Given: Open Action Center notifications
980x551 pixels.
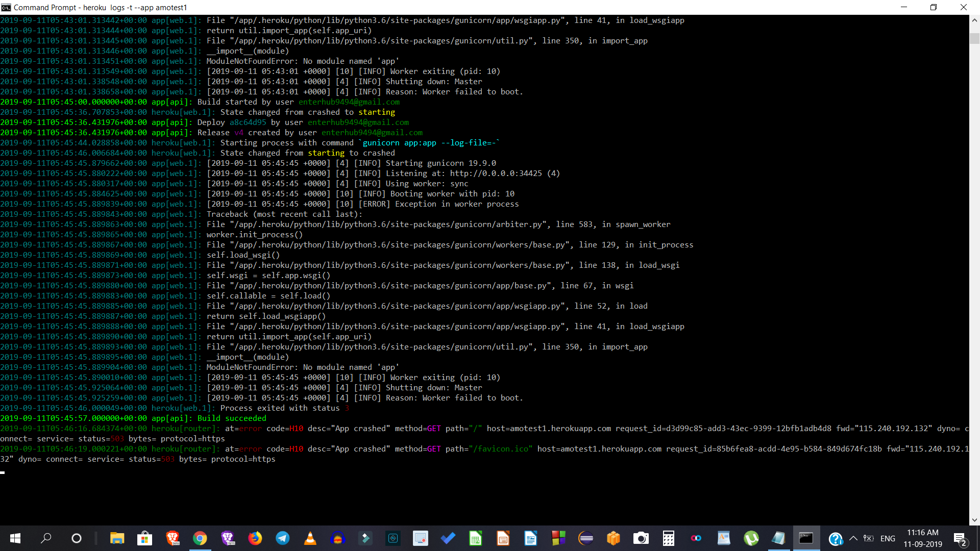Looking at the screenshot, I should pos(960,538).
